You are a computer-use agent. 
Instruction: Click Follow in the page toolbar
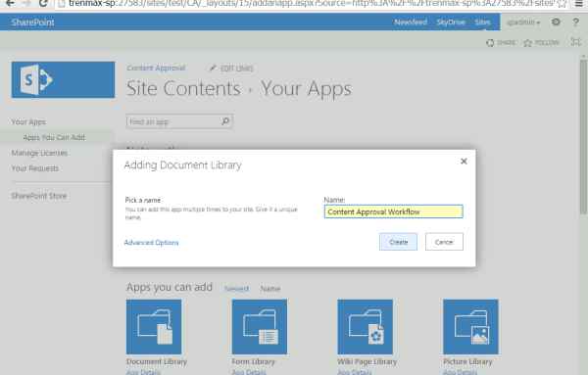(542, 42)
